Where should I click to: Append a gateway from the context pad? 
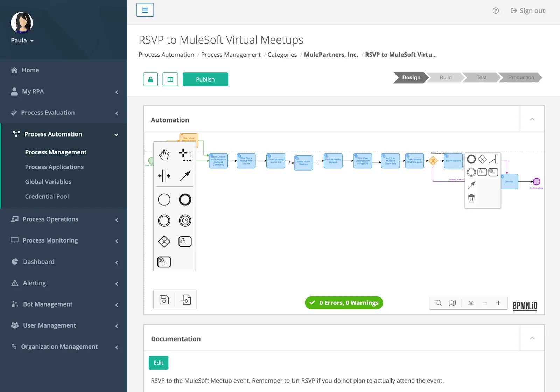click(x=482, y=159)
